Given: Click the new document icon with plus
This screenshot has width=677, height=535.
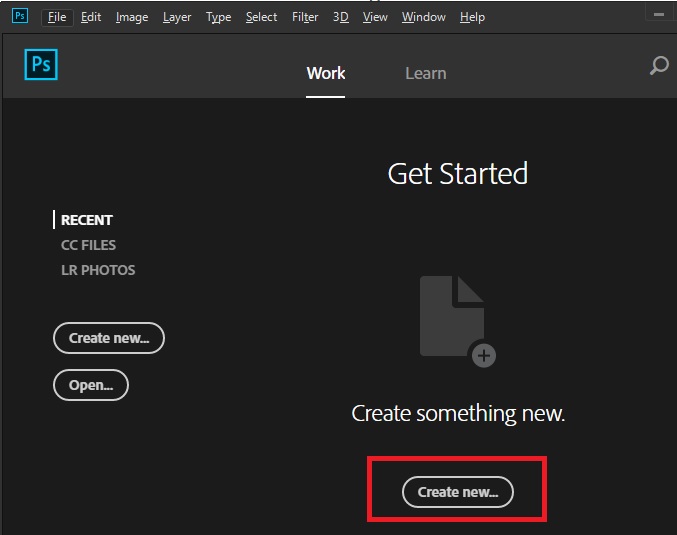Looking at the screenshot, I should tap(458, 322).
